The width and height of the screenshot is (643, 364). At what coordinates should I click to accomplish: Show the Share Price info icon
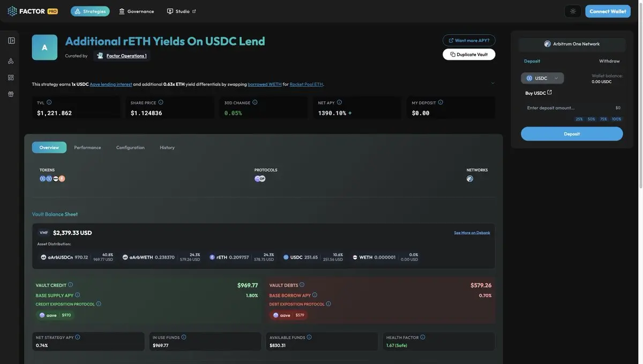pyautogui.click(x=161, y=102)
